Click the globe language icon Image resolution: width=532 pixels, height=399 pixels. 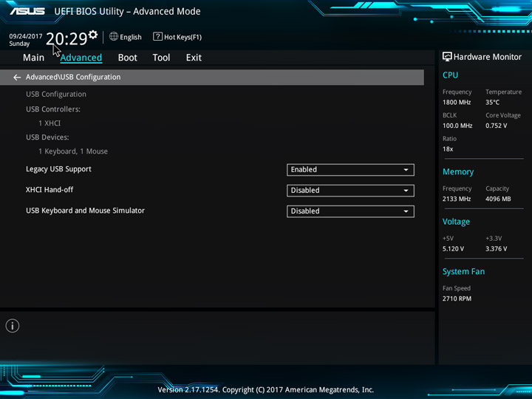(114, 37)
